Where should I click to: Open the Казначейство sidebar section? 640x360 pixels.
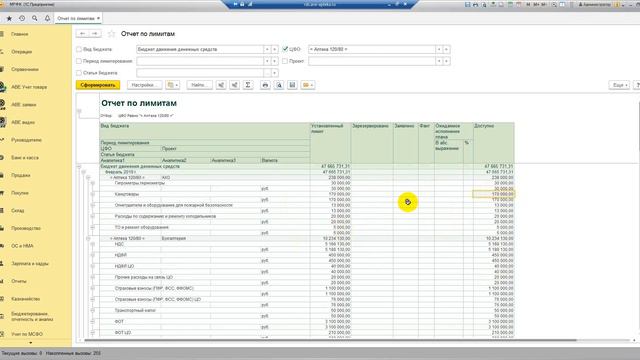tap(25, 299)
